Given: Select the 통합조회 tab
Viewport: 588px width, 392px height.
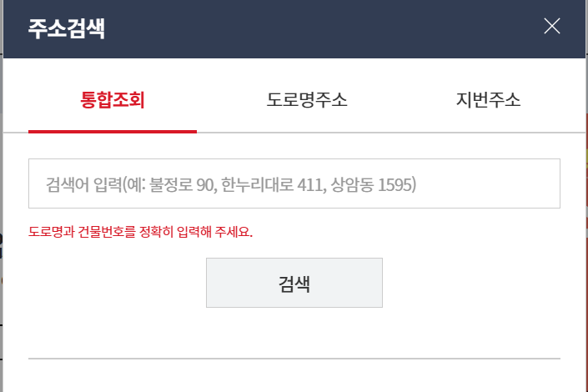Looking at the screenshot, I should tap(113, 100).
